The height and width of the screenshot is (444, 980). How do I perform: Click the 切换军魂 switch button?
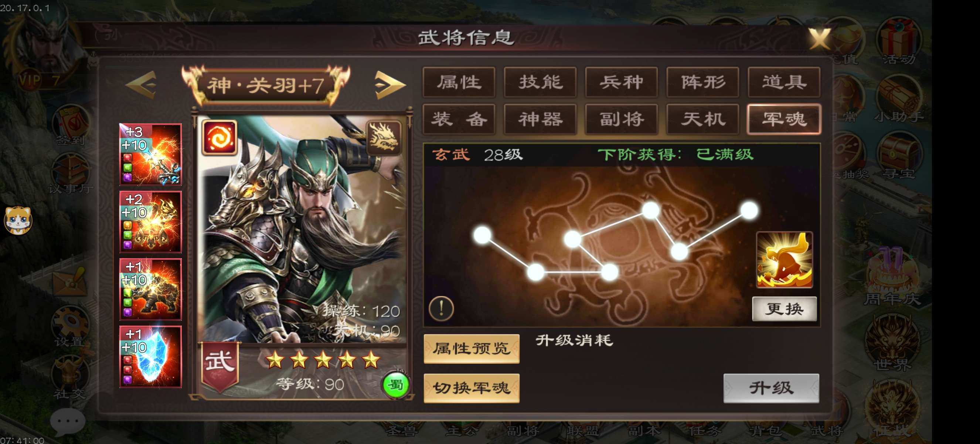(472, 388)
